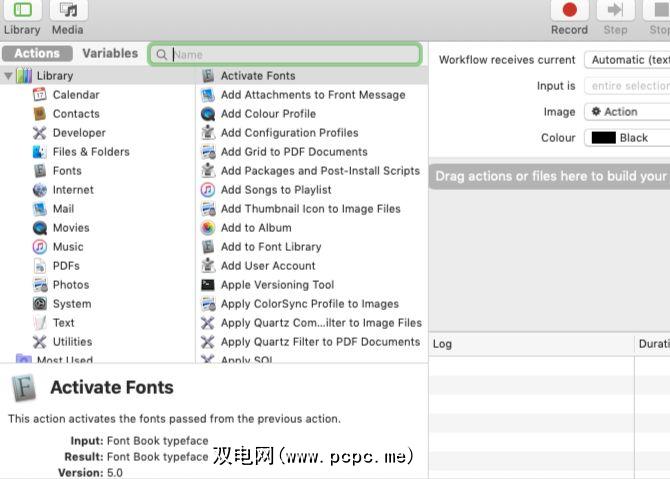Toggle the Library panel toolbar icon
670x479 pixels.
23,10
